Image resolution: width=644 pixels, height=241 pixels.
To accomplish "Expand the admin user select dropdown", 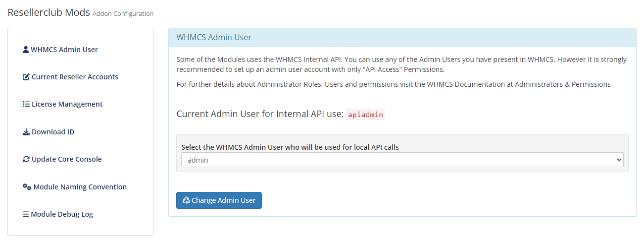I will (x=402, y=160).
